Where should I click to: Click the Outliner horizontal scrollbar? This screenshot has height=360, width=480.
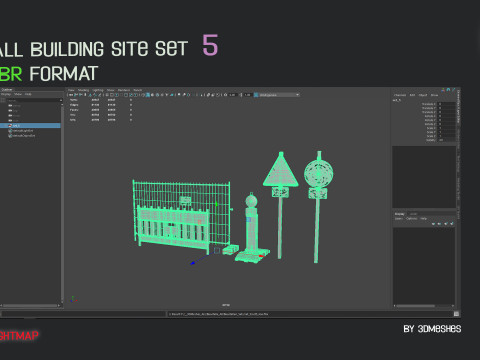[30, 305]
